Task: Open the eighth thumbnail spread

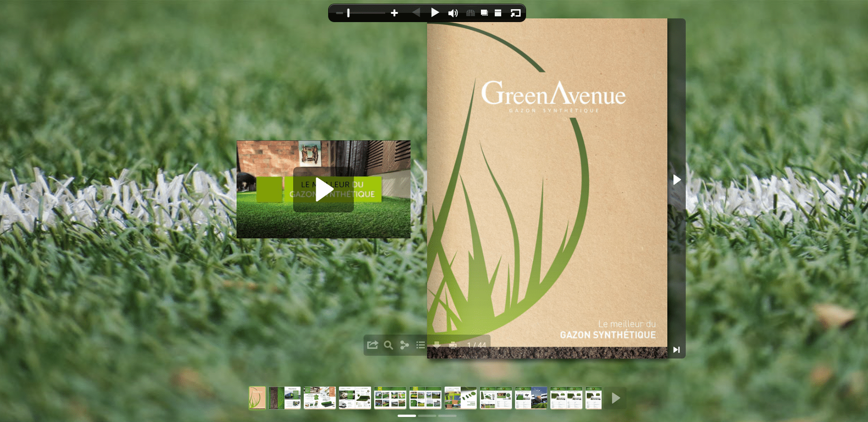Action: pyautogui.click(x=496, y=398)
